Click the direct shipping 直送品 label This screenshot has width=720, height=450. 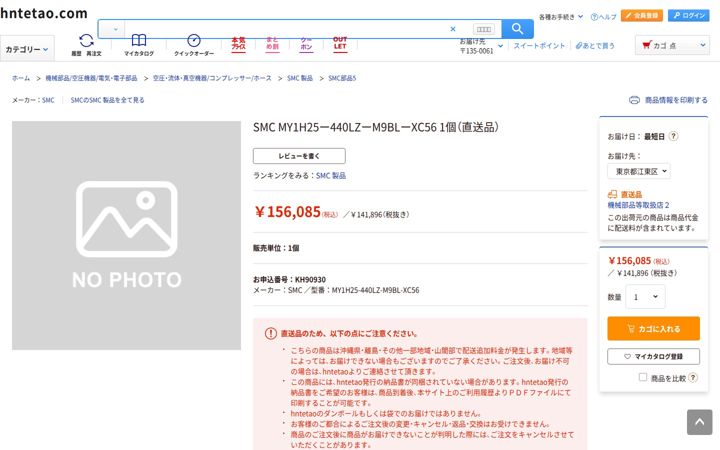tap(631, 194)
